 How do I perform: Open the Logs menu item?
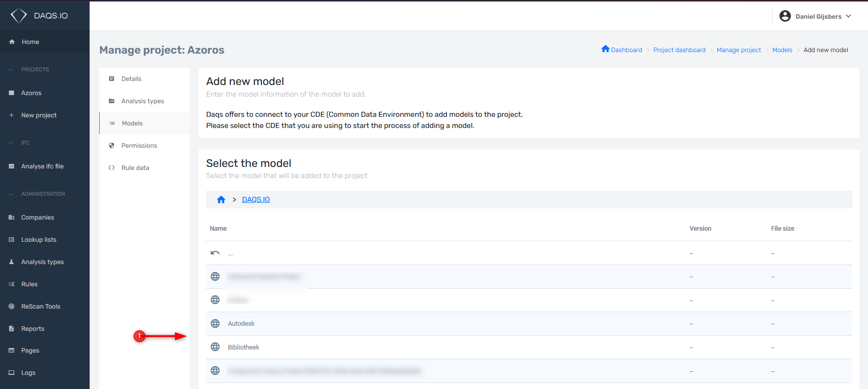(x=45, y=373)
